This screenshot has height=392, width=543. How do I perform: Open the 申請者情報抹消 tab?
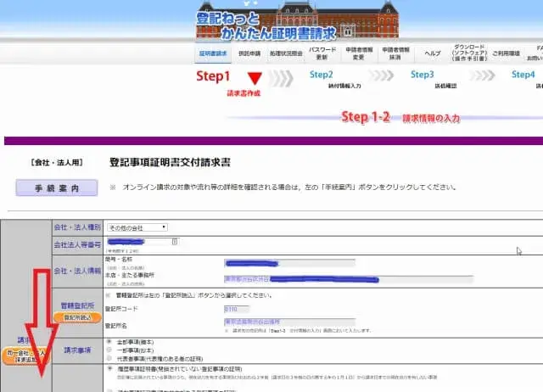coord(395,53)
